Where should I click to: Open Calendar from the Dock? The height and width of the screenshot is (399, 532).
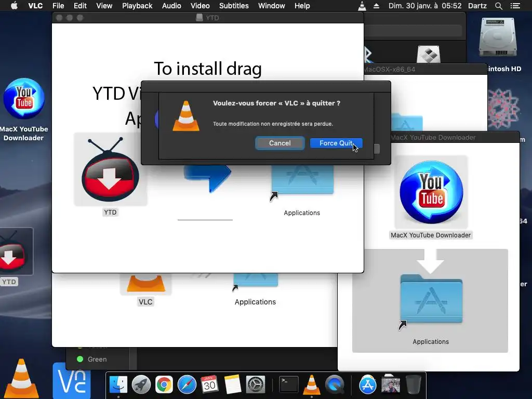pos(209,385)
